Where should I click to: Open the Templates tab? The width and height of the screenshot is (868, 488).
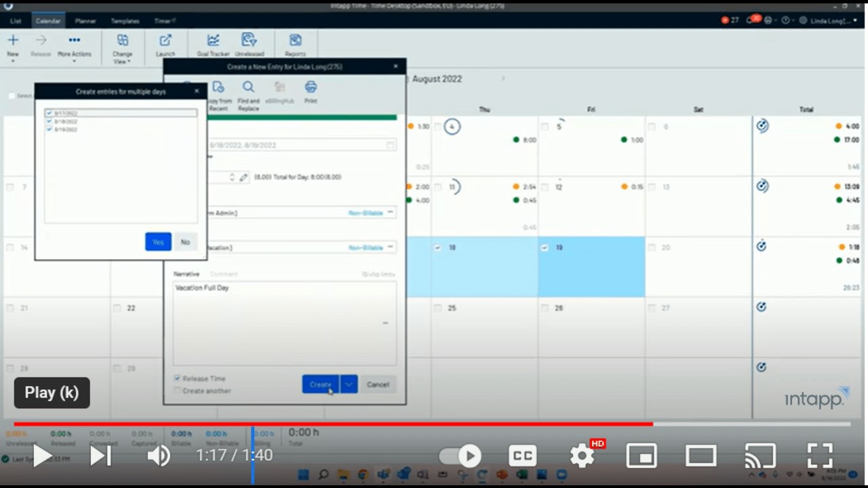[x=125, y=21]
